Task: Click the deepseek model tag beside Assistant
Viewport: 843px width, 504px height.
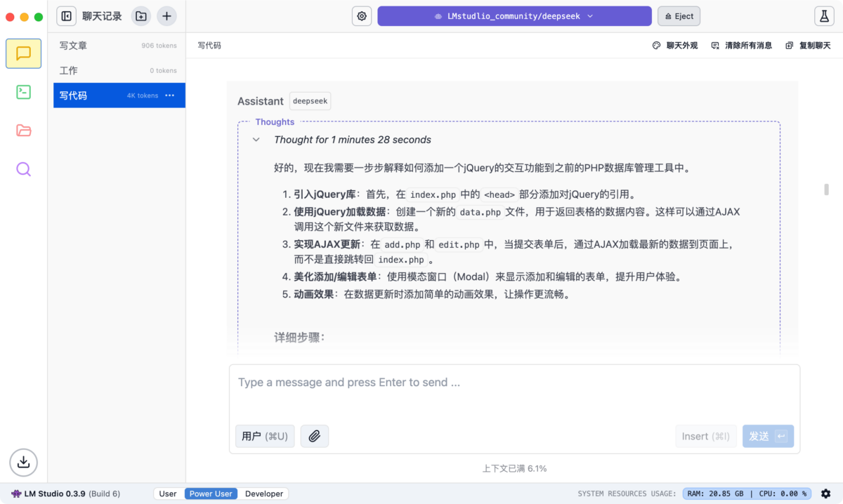Action: 310,101
